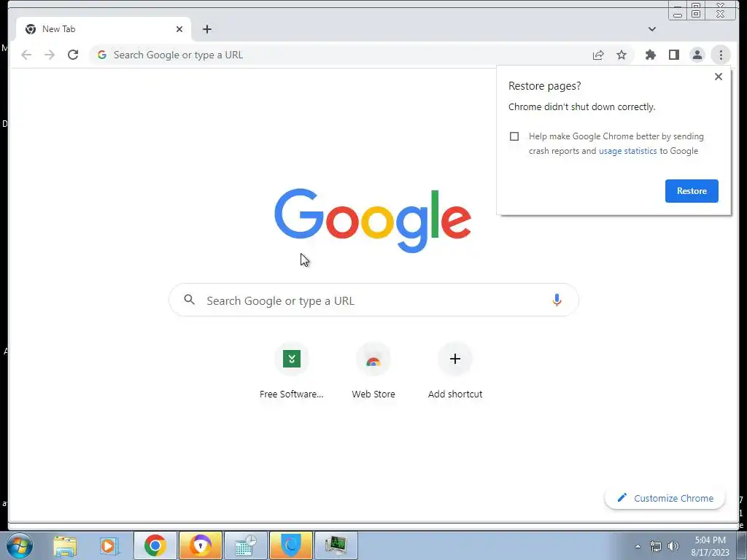The image size is (747, 560).
Task: Bookmark this tab with the star icon
Action: [622, 55]
